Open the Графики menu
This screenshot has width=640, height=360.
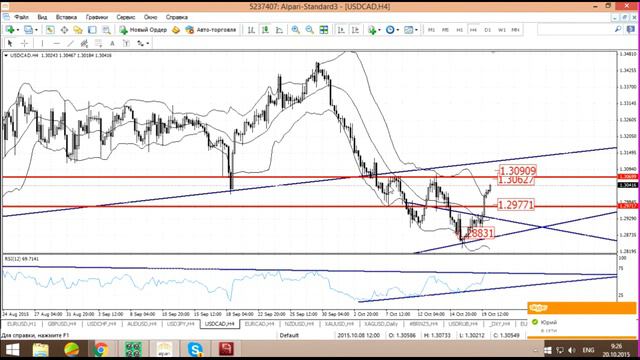coord(97,17)
